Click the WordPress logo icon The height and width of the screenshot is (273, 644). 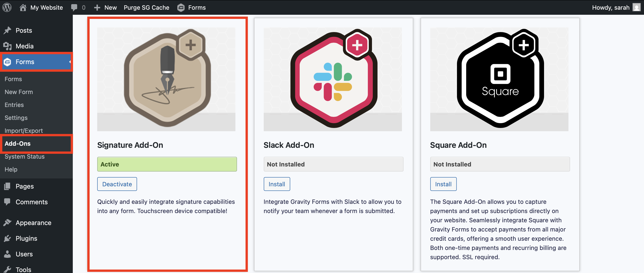coord(7,7)
